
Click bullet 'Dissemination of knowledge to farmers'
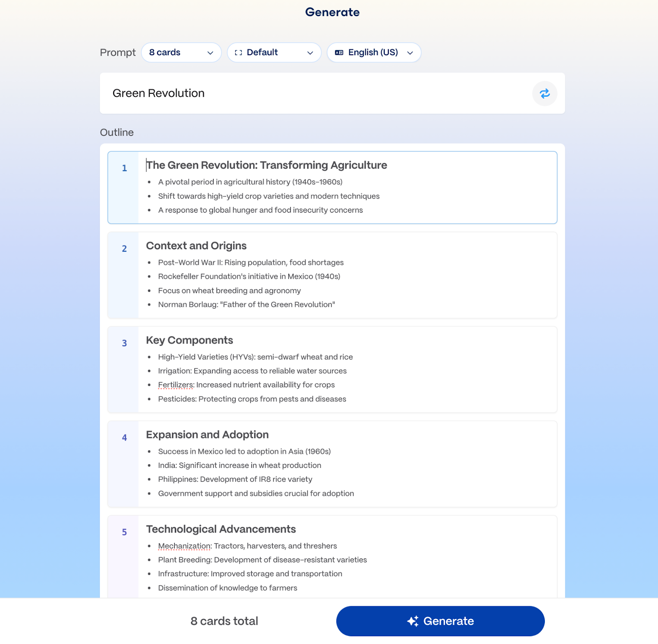coord(227,588)
